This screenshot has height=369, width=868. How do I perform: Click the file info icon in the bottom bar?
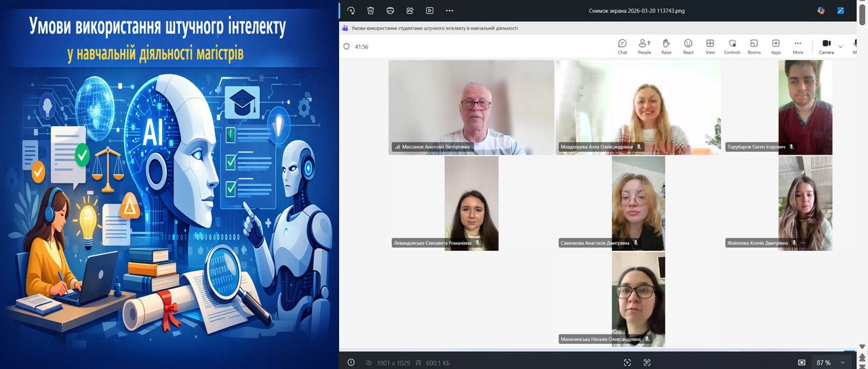(351, 363)
